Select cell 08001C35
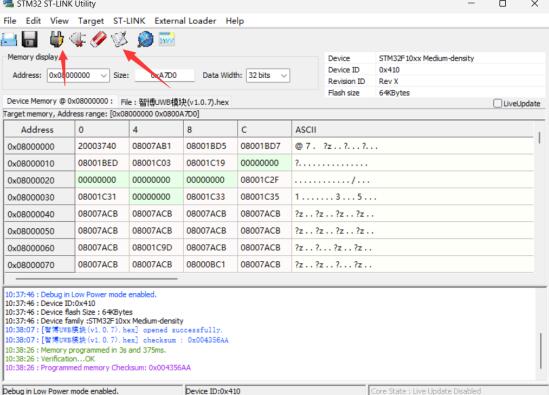Viewport: 549px width, 395px height. tap(264, 197)
